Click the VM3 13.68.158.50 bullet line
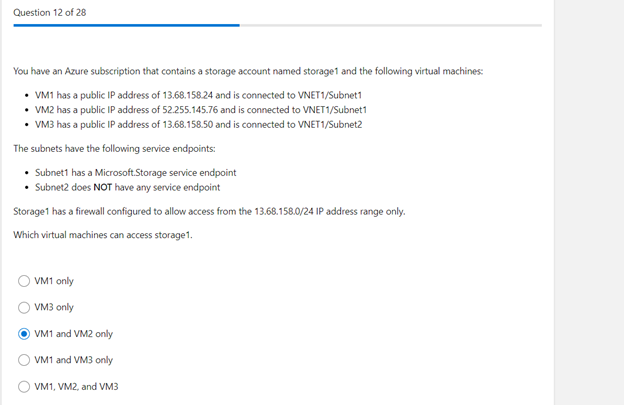The height and width of the screenshot is (405, 624). pos(199,125)
